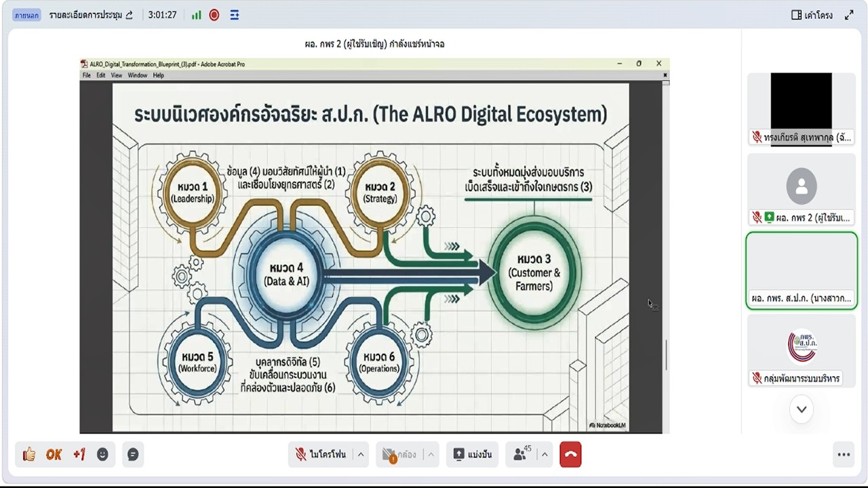Viewport: 868px width, 488px height.
Task: Unmute the microphone (ไมโครโฟน)
Action: 321,454
